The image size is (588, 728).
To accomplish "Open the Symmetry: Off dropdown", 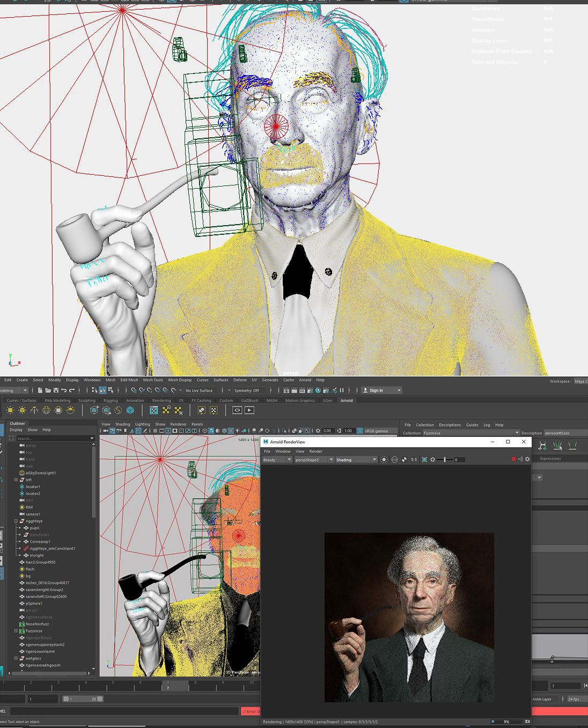I will click(x=249, y=390).
